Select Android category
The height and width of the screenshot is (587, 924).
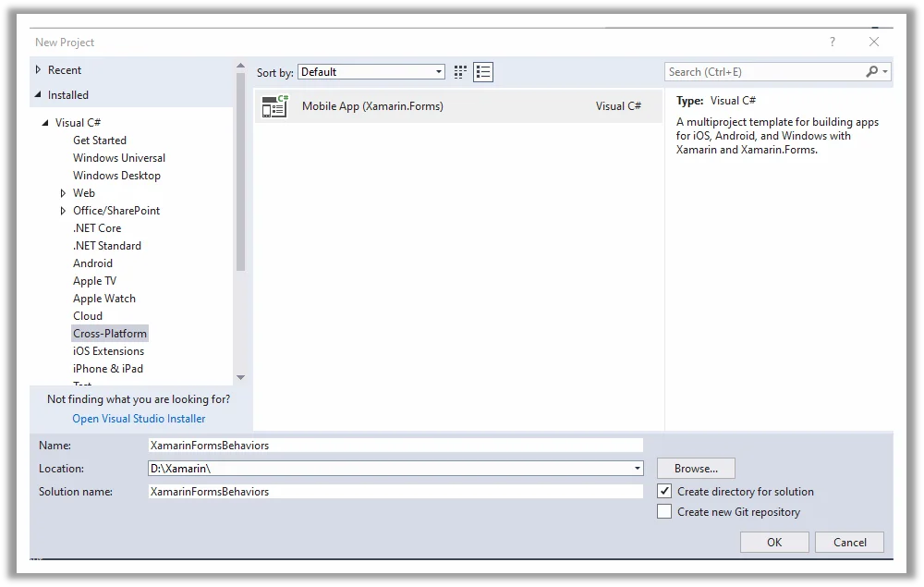pyautogui.click(x=92, y=263)
